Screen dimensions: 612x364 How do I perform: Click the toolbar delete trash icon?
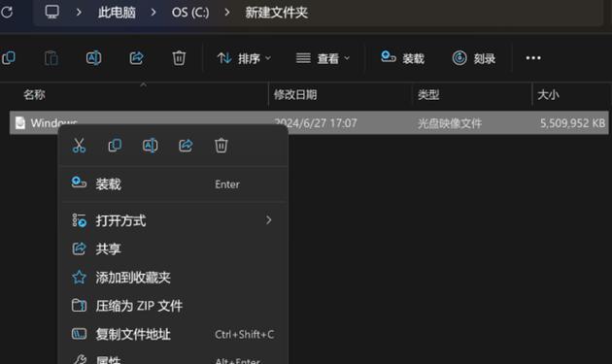[x=179, y=58]
